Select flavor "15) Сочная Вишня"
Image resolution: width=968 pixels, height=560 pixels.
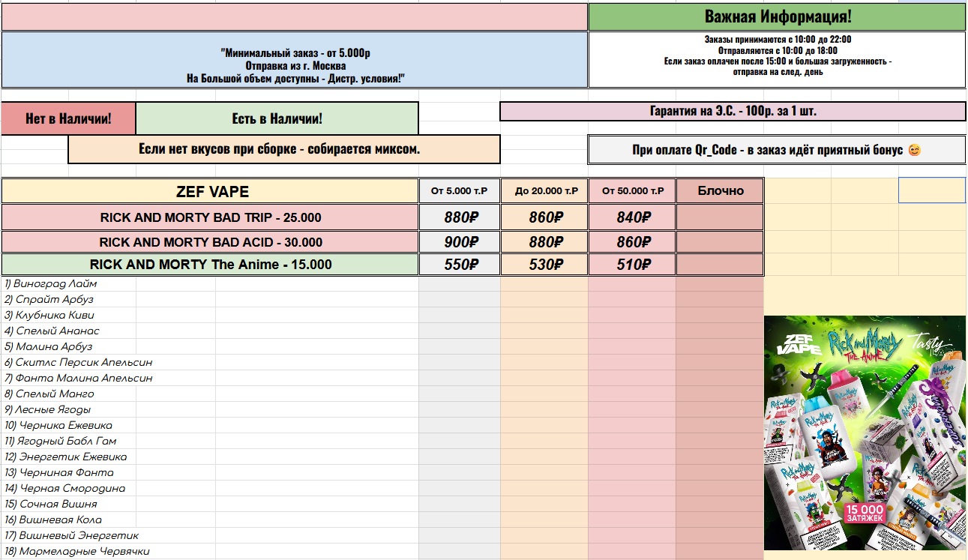coord(51,505)
